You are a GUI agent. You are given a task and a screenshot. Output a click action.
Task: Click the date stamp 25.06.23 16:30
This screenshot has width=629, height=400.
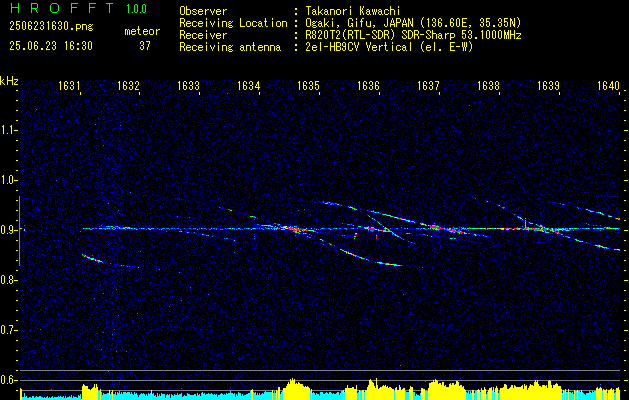tap(51, 46)
